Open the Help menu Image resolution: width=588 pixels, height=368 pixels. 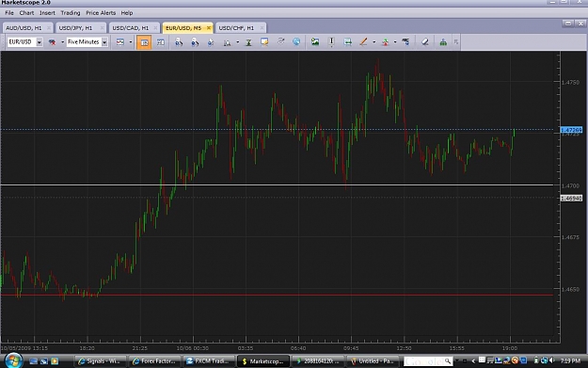[x=127, y=13]
